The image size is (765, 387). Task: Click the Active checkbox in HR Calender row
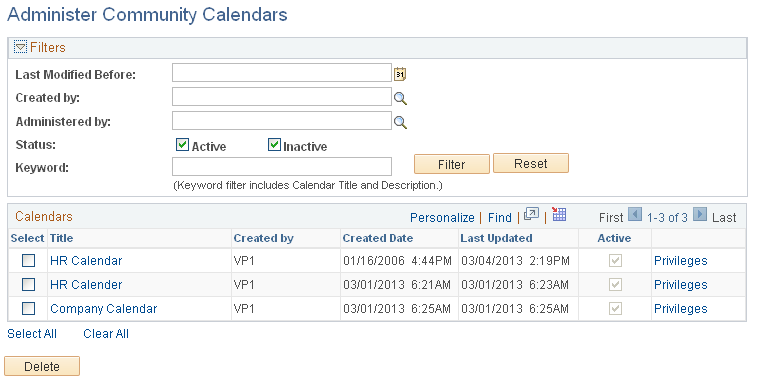[x=616, y=285]
